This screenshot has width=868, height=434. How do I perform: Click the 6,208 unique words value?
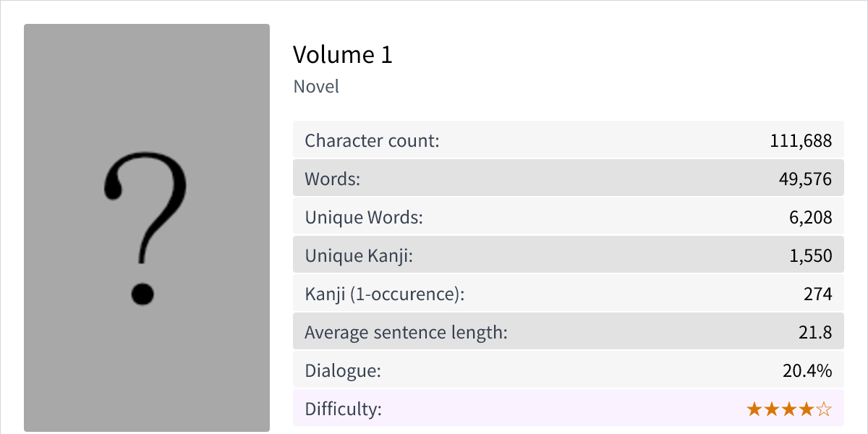coord(810,217)
